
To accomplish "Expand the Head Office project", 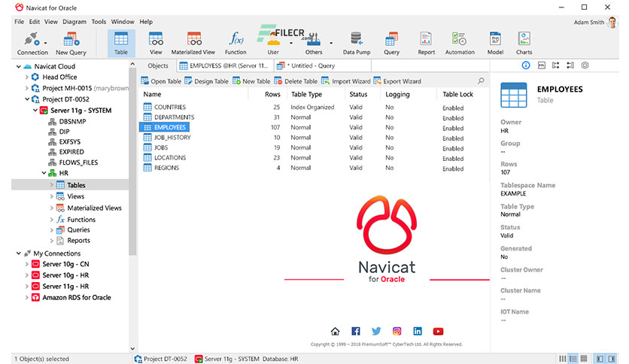I will point(27,77).
